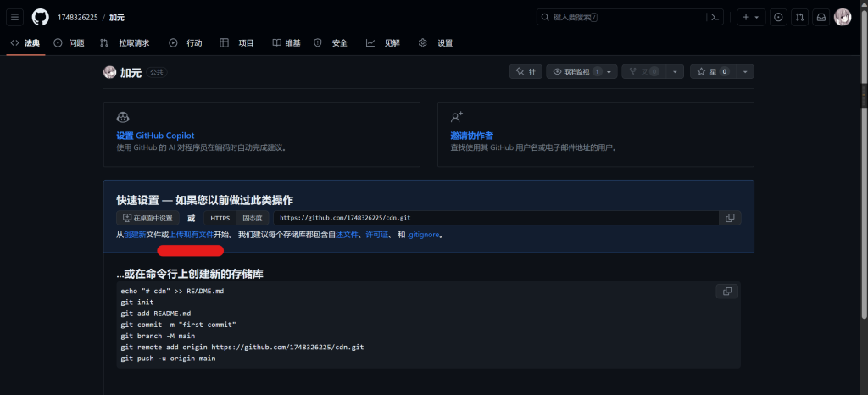868x395 pixels.
Task: Open the inbox notifications icon
Action: click(x=821, y=17)
